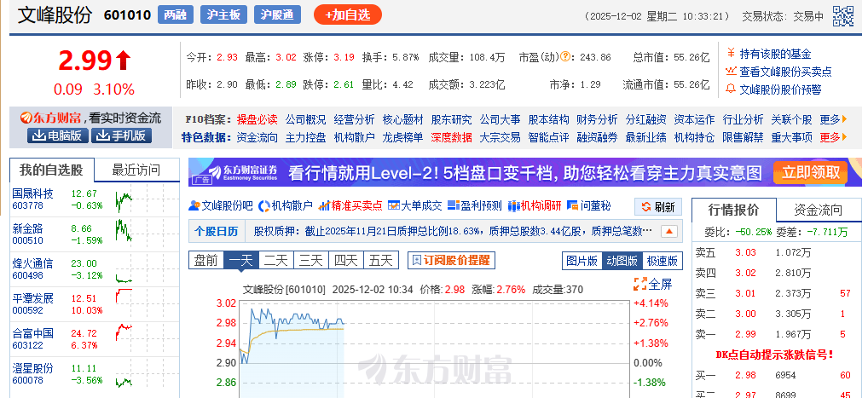Select 四天 chart period
The height and width of the screenshot is (398, 868).
pyautogui.click(x=346, y=260)
